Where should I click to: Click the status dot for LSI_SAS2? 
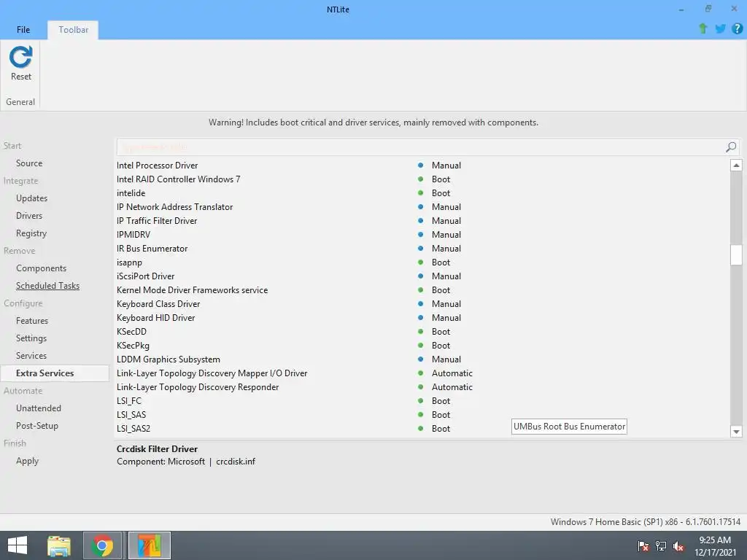pos(421,428)
